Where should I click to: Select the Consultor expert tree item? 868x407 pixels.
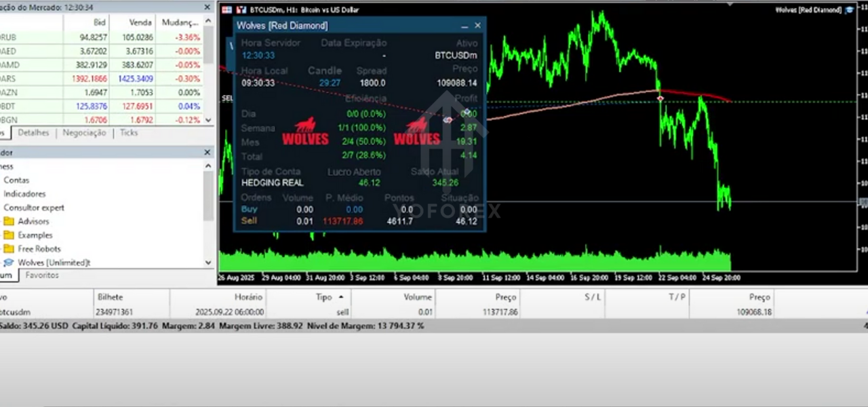[x=34, y=208]
